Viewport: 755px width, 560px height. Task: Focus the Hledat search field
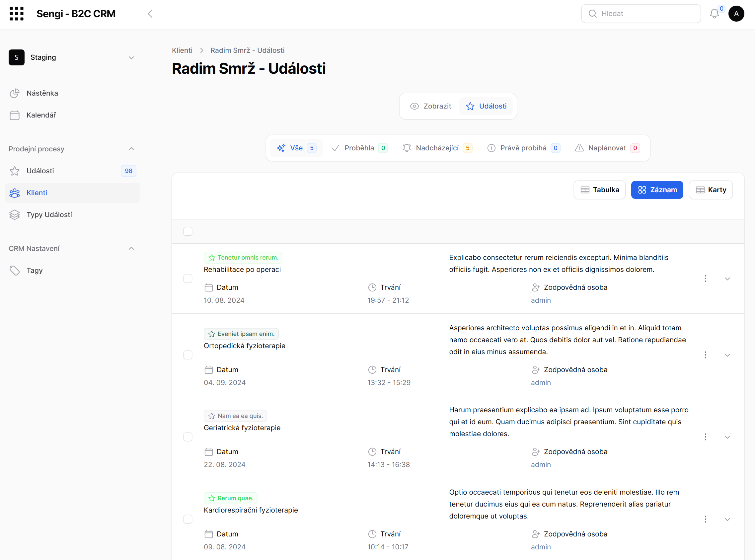(641, 14)
